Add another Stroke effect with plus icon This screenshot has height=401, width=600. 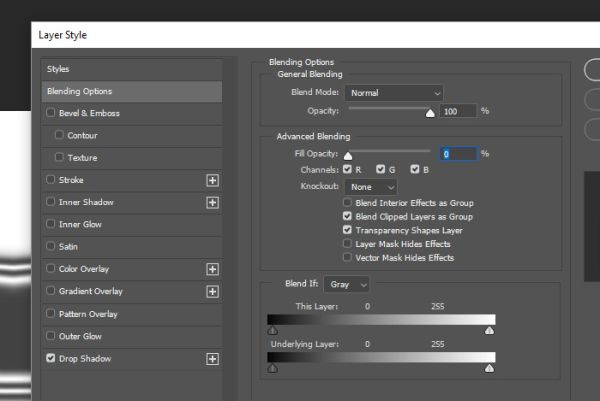[x=212, y=180]
